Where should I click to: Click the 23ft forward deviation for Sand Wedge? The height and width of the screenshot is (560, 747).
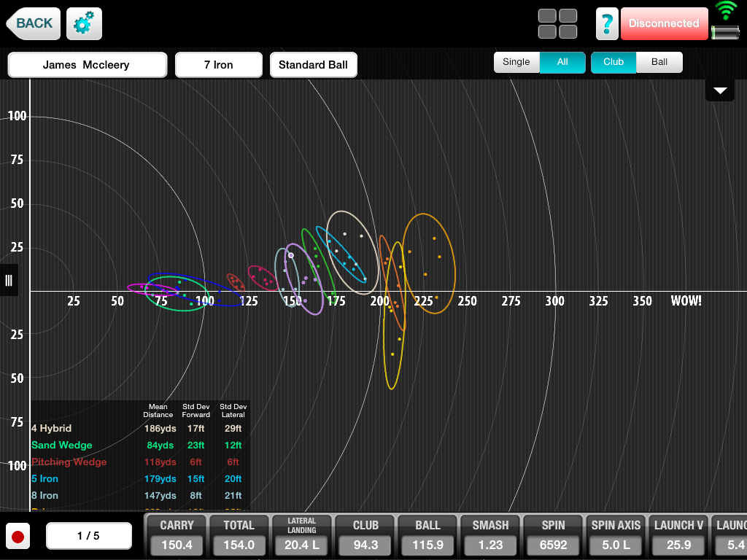point(196,446)
